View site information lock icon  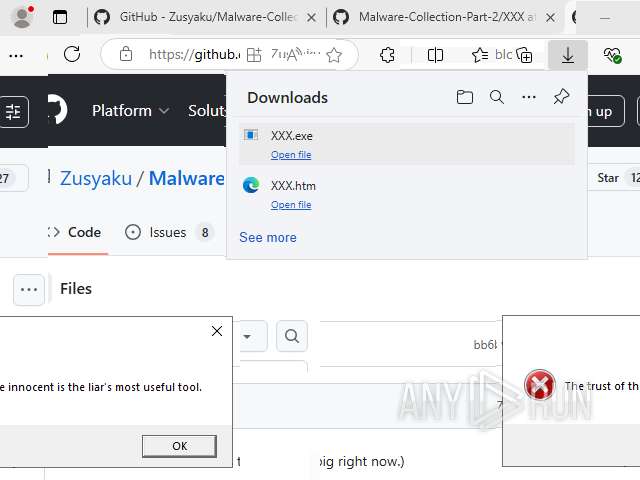tap(126, 54)
